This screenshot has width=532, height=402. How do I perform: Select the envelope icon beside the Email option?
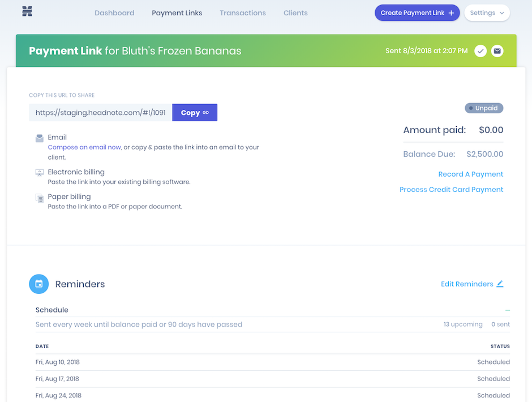39,137
